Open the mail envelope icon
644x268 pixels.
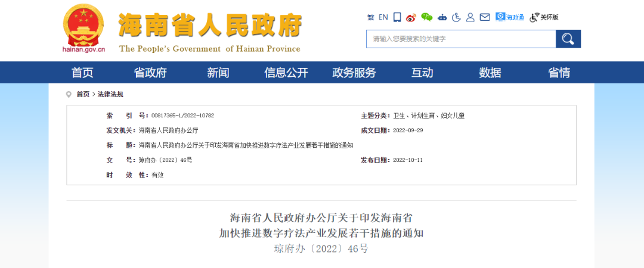tap(485, 17)
